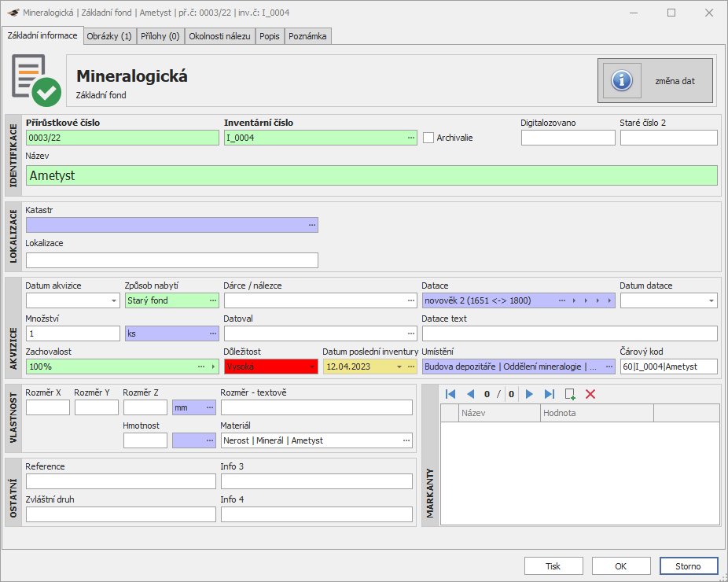Cancel with the Storno button
728x582 pixels.
click(688, 566)
